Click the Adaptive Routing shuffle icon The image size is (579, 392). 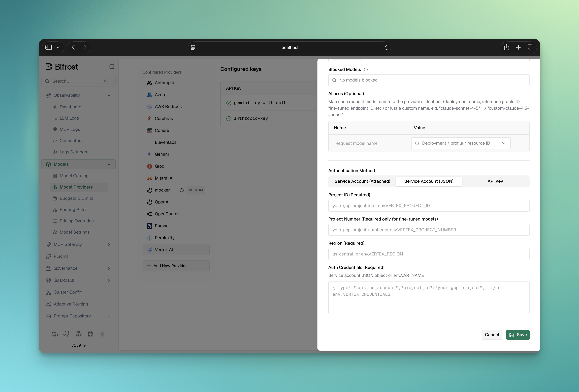48,304
